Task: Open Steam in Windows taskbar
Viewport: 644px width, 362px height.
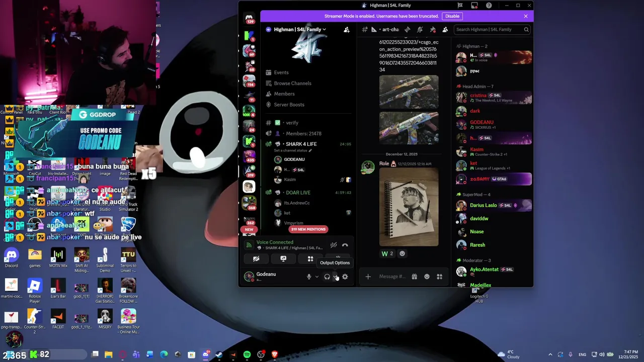Action: (219, 354)
